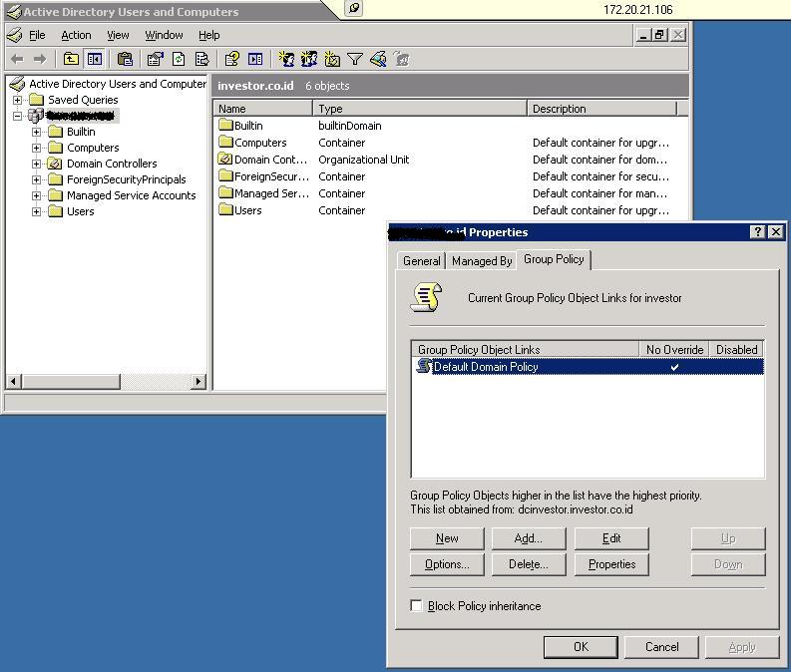Click the Export List toolbar icon
Image resolution: width=791 pixels, height=672 pixels.
(201, 60)
